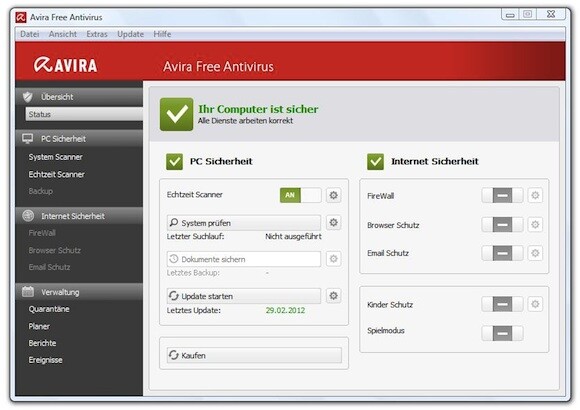Click the Internet Sicherheit sidebar header

tap(79, 216)
